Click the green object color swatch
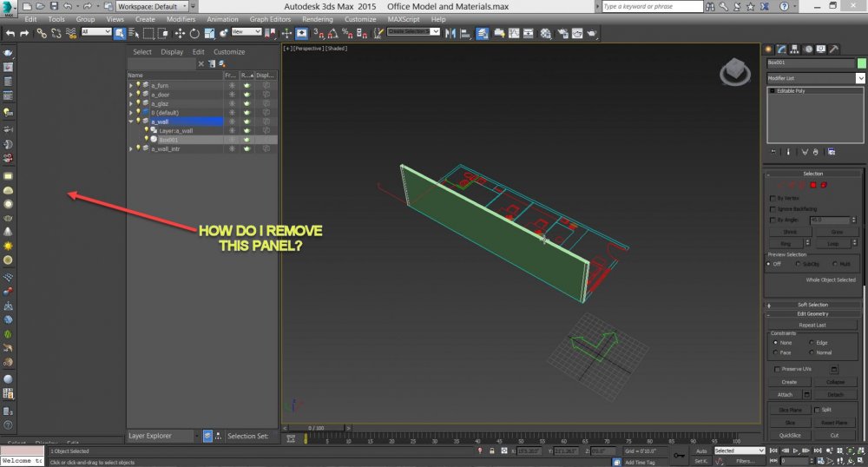 click(861, 63)
